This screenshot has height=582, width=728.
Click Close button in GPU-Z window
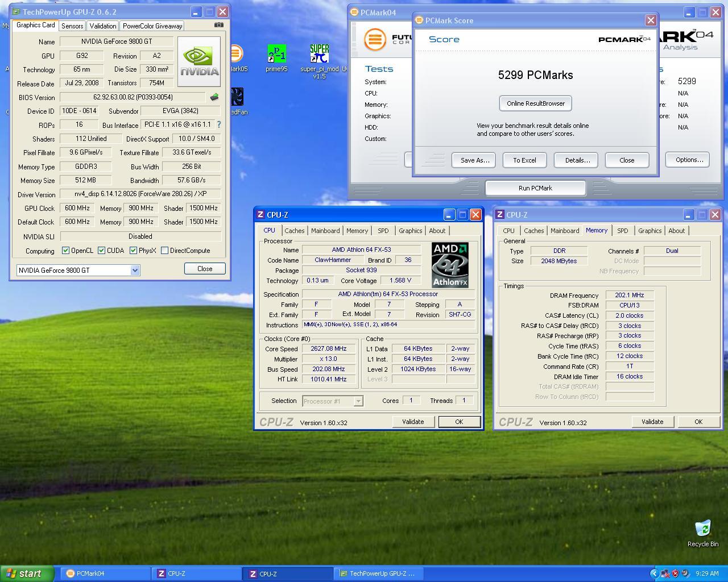(x=205, y=269)
